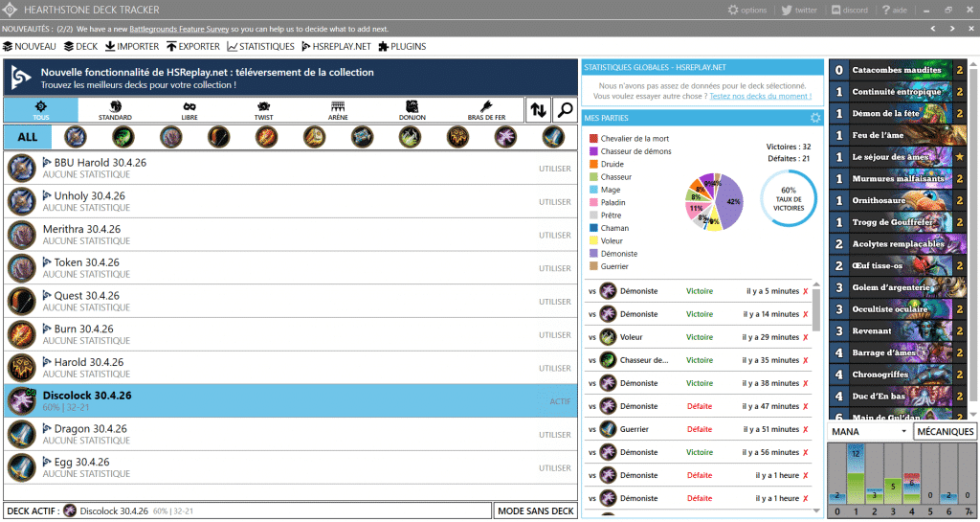Open the HSReplay.net menu
Screen dimensions: 980x522
(x=336, y=46)
